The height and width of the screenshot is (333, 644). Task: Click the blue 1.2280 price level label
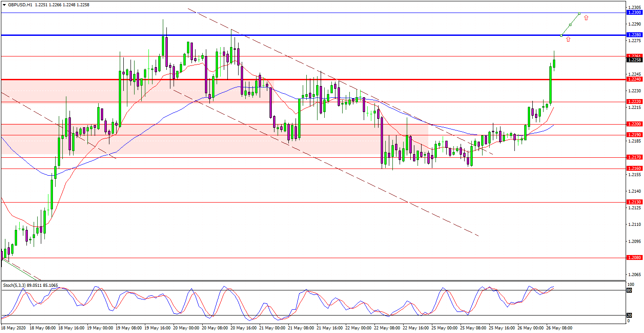[x=634, y=35]
